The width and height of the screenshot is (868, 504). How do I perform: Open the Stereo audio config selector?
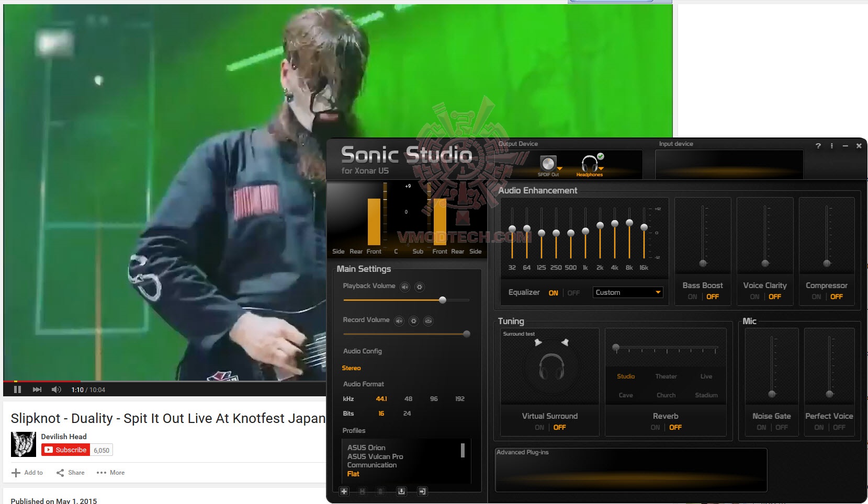tap(351, 368)
